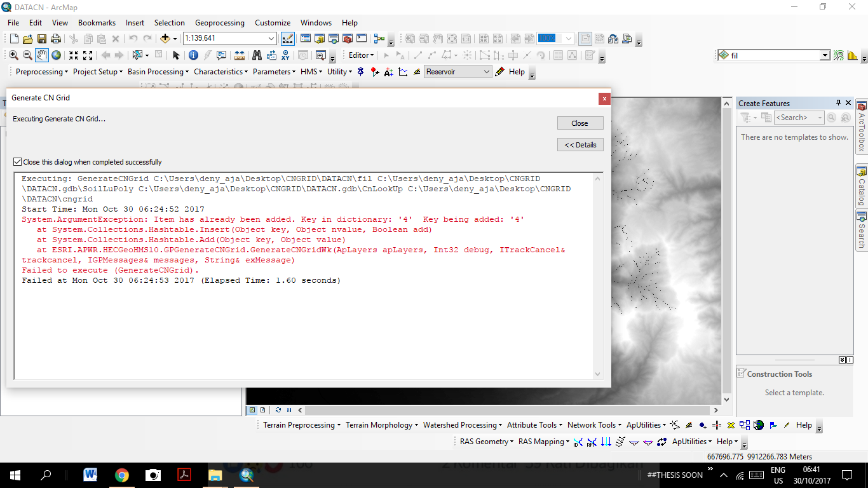868x488 pixels.
Task: Open the Editor Toolbar icon beside scale box
Action: click(287, 39)
